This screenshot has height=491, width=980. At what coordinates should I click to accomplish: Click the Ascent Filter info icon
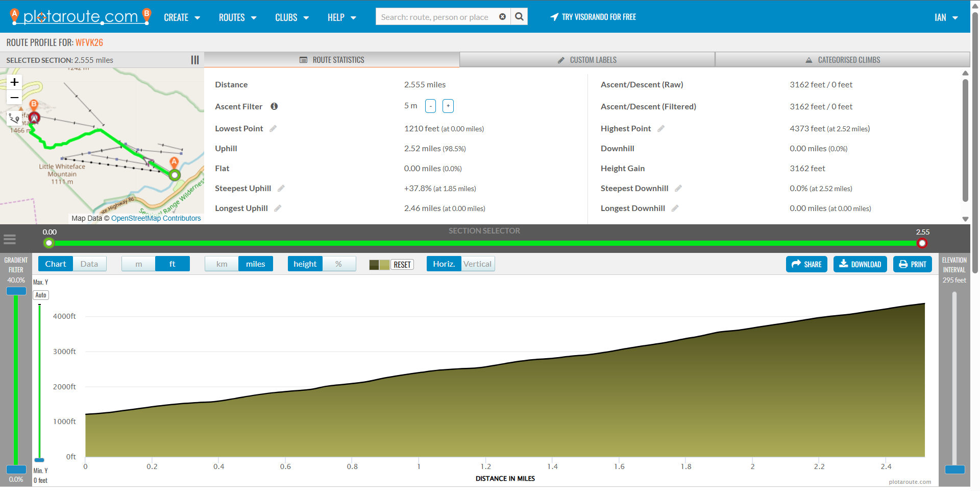point(274,106)
